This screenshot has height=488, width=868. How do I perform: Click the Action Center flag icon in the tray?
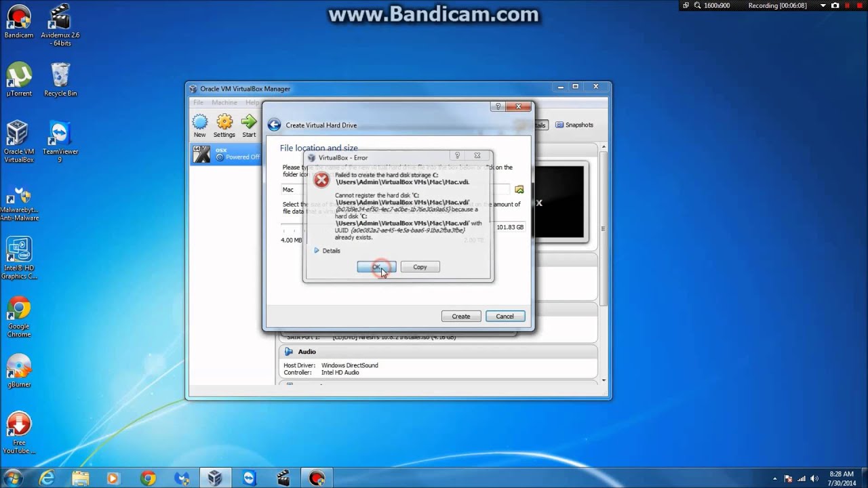tap(788, 478)
